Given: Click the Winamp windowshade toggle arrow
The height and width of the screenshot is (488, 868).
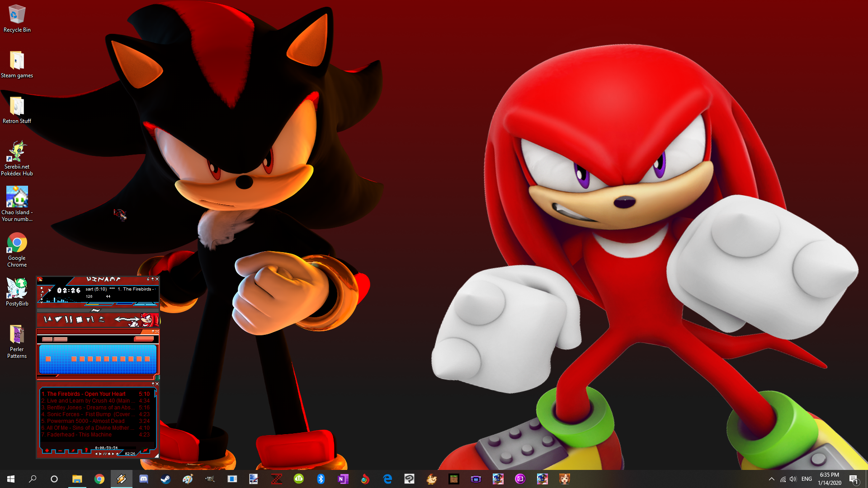Looking at the screenshot, I should click(152, 279).
